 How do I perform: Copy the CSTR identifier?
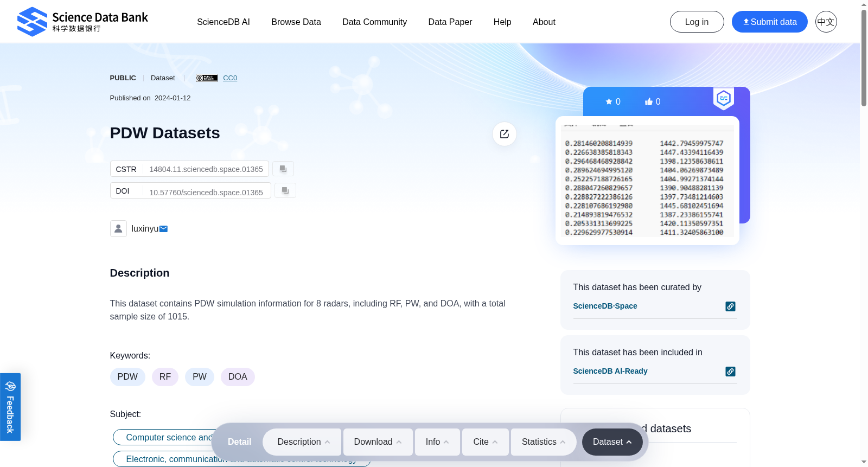pos(283,169)
